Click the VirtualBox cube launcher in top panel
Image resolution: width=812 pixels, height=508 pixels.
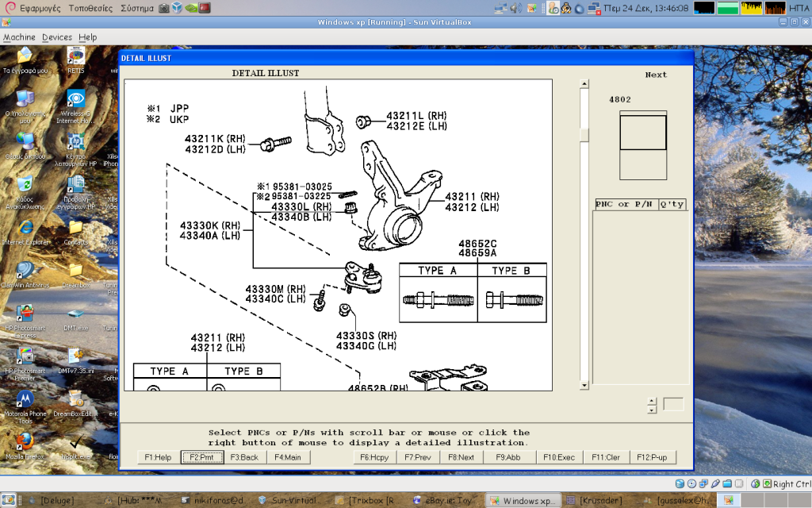pos(177,8)
